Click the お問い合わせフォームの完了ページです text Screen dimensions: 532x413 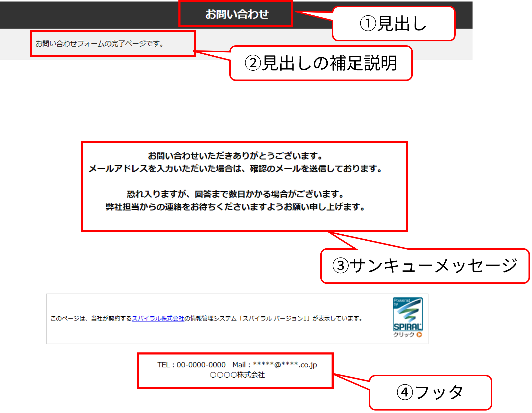(x=99, y=44)
